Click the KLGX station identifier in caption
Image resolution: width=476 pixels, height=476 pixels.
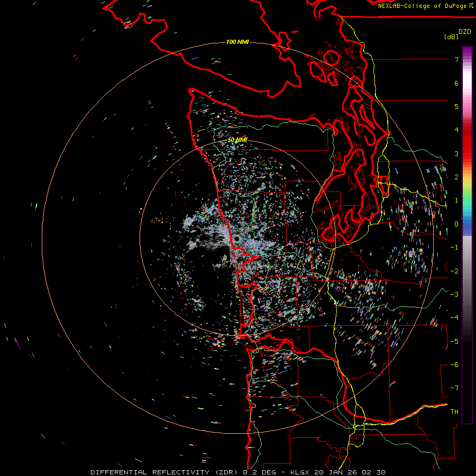300,472
